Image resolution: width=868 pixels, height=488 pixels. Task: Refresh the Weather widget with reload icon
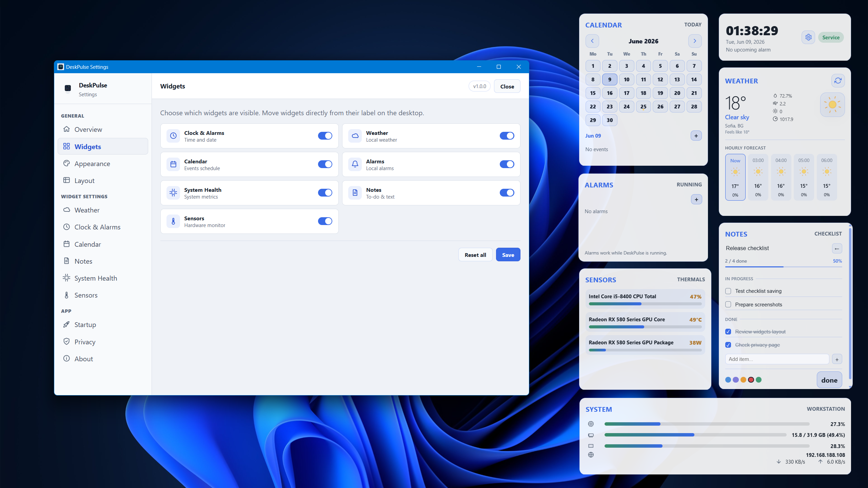838,81
